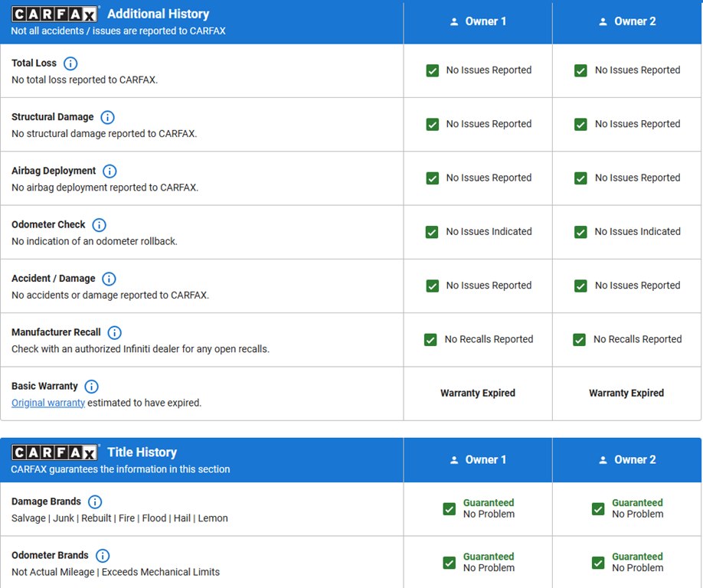Open Accident / Damage info icon
This screenshot has height=588, width=703.
(x=109, y=279)
